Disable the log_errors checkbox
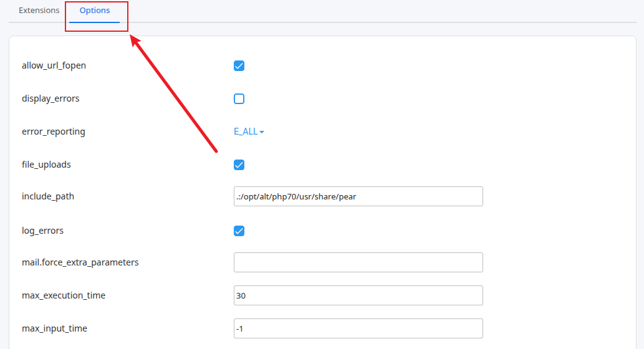 click(x=239, y=231)
